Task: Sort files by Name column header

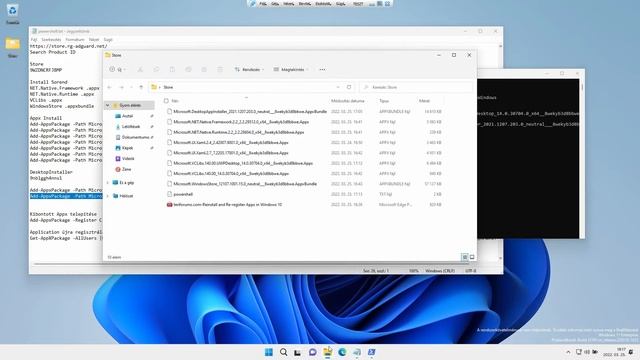Action: (175, 101)
